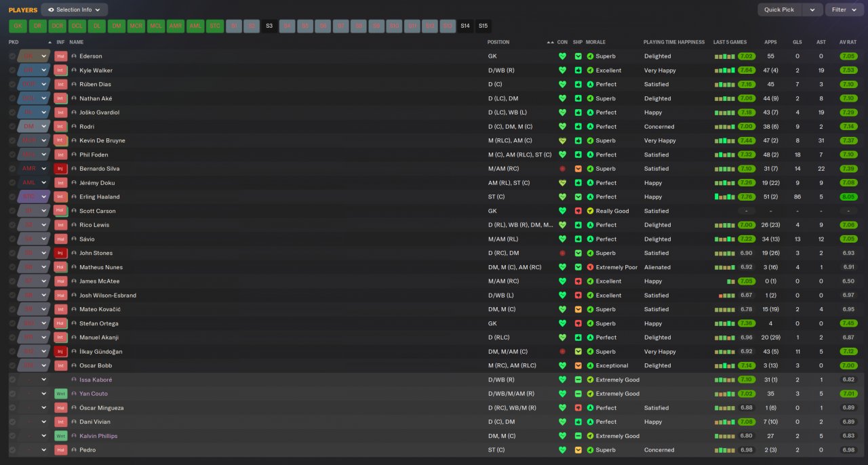Click the Inj injury badge for Bernardo Silva
The height and width of the screenshot is (465, 868).
(61, 169)
